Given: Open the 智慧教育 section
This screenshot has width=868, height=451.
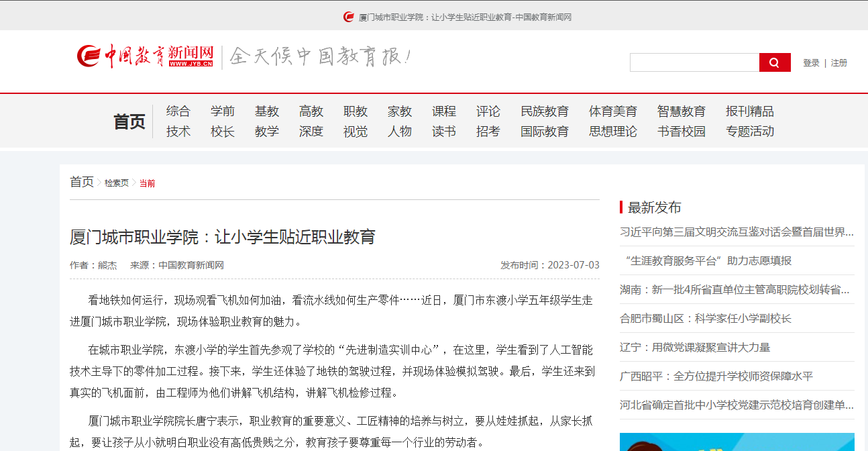Looking at the screenshot, I should [x=682, y=111].
